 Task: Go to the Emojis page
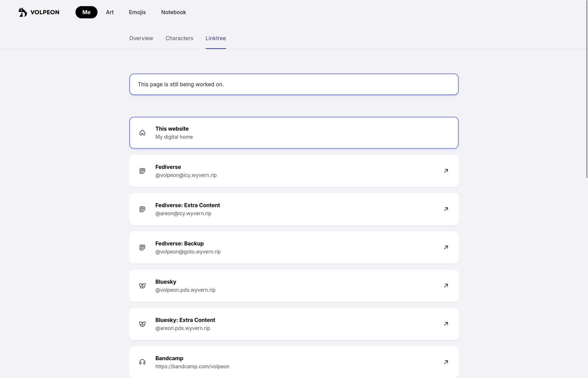137,12
